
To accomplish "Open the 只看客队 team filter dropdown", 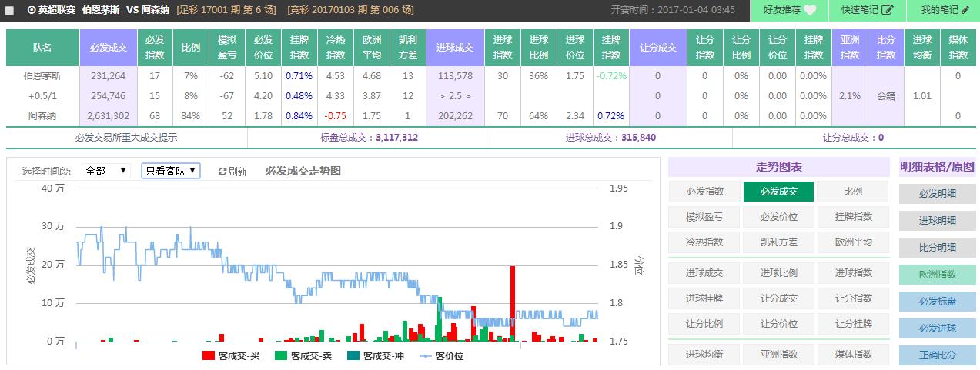I will tap(170, 171).
